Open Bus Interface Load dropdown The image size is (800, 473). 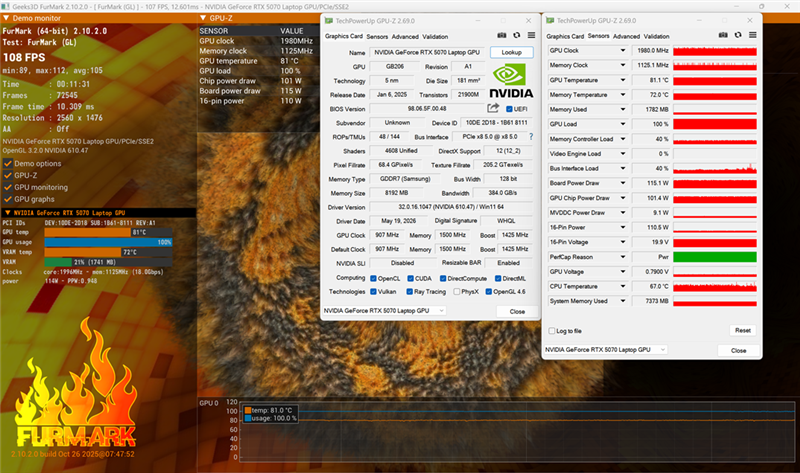point(622,168)
